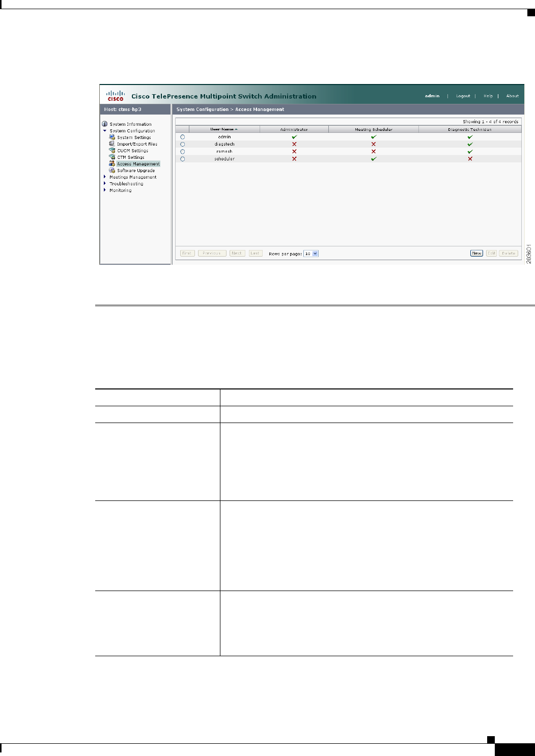Click the Administrator column header
Screen dimensions: 535x756
point(294,129)
